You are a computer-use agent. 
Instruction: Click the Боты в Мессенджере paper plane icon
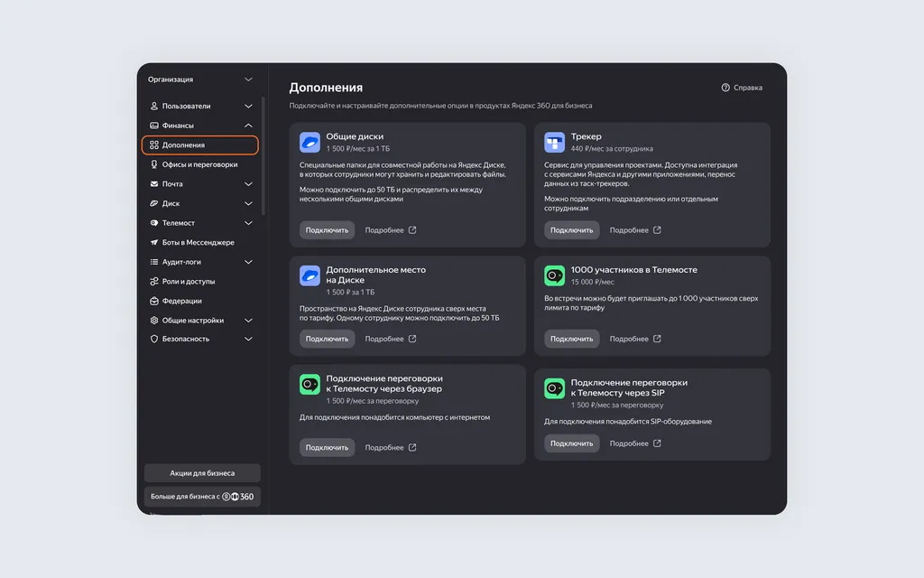(153, 242)
